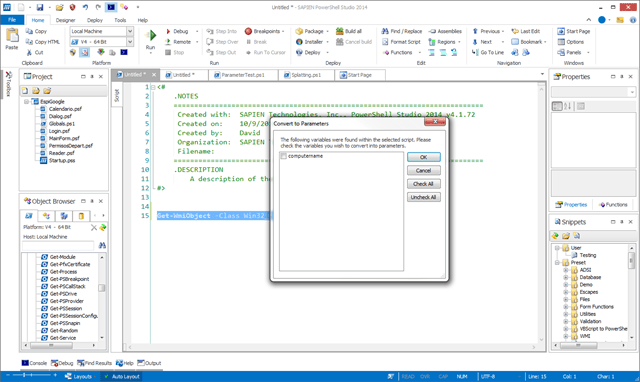
Task: Click the Installer icon
Action: point(299,42)
